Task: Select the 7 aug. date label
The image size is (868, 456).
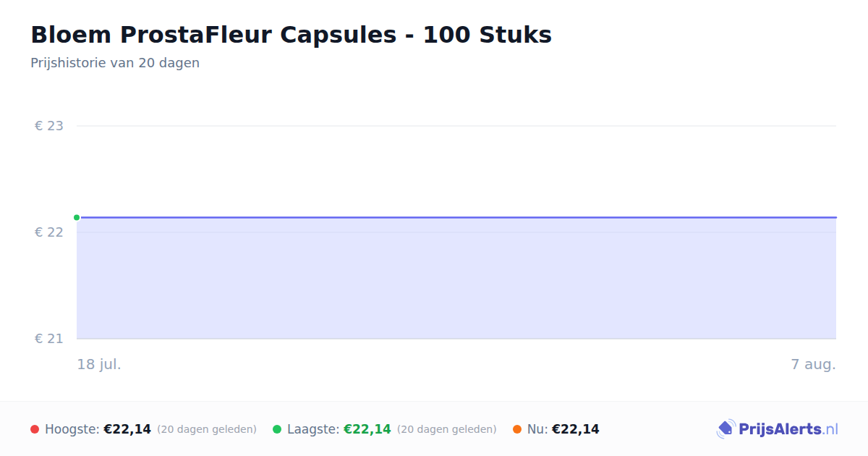Action: [813, 364]
